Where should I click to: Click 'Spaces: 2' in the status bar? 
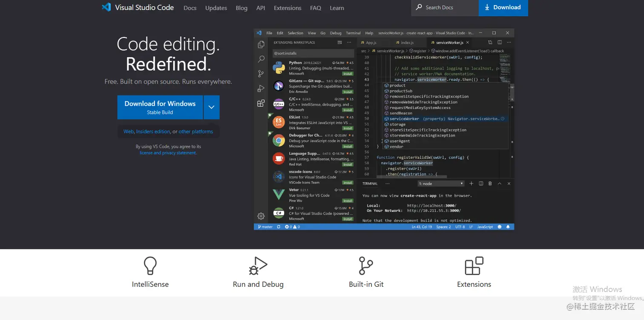click(x=443, y=227)
